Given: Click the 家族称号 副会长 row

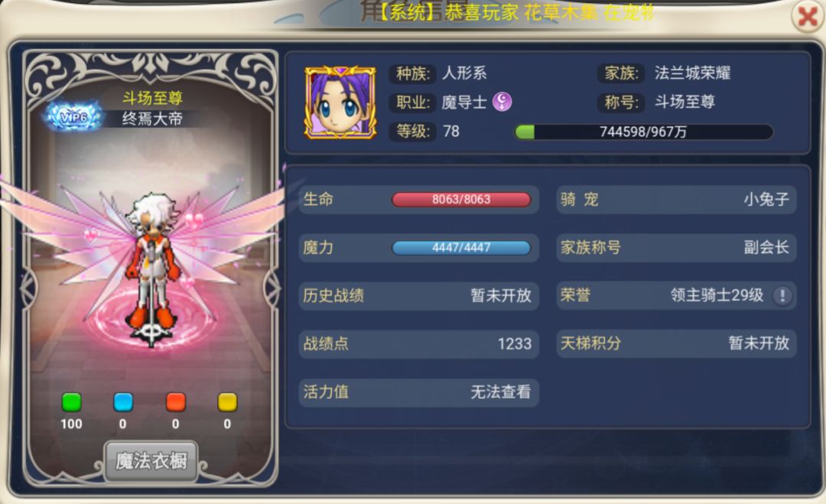Looking at the screenshot, I should 676,248.
